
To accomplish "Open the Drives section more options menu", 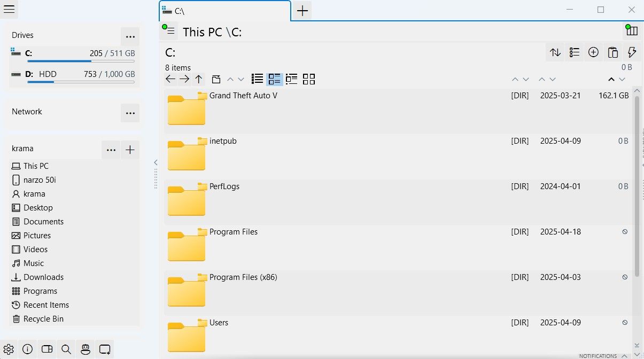I will 130,37.
